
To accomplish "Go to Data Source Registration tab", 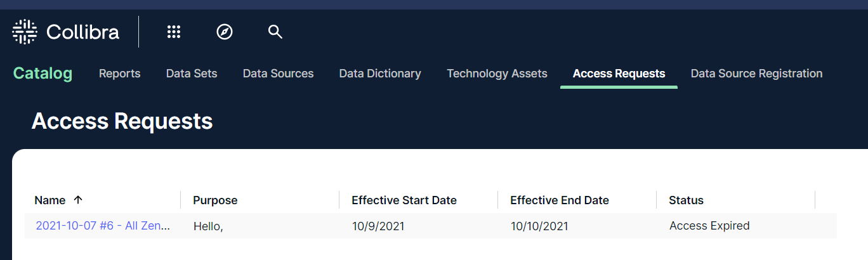I will (756, 74).
